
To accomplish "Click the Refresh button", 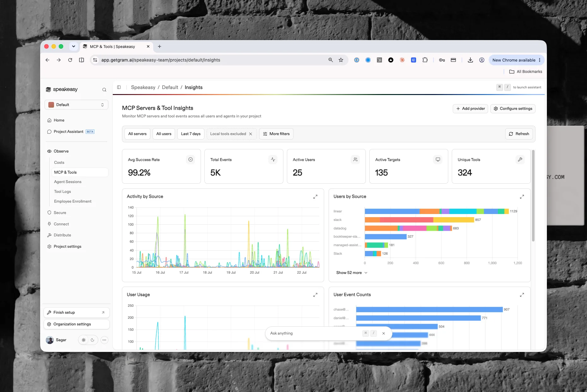I will pyautogui.click(x=519, y=134).
